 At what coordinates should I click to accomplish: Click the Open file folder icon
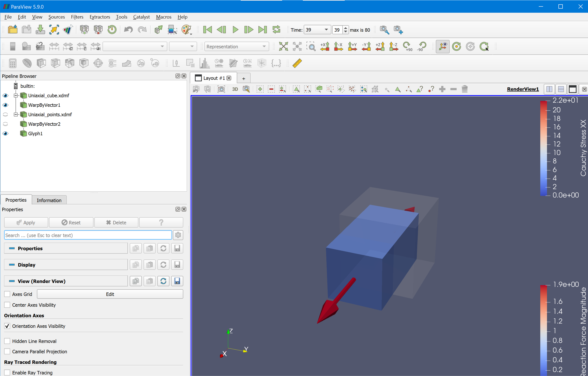click(13, 30)
